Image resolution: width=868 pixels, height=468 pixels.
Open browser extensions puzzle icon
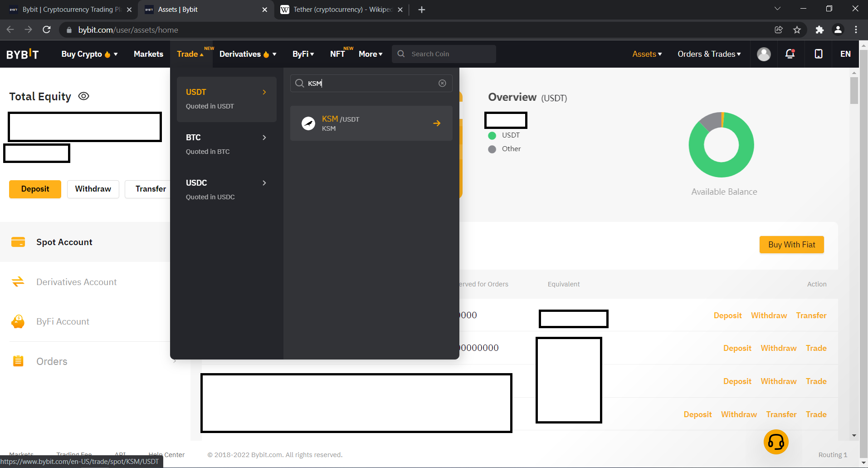(x=819, y=30)
